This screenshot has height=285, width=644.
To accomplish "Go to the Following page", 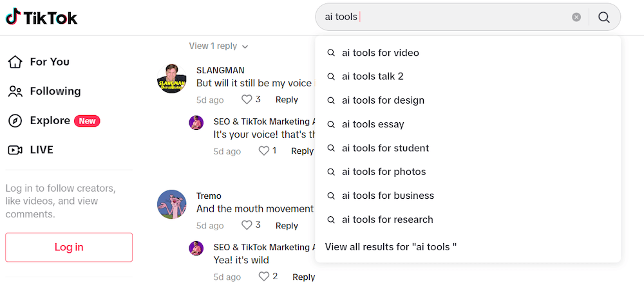I will [44, 91].
